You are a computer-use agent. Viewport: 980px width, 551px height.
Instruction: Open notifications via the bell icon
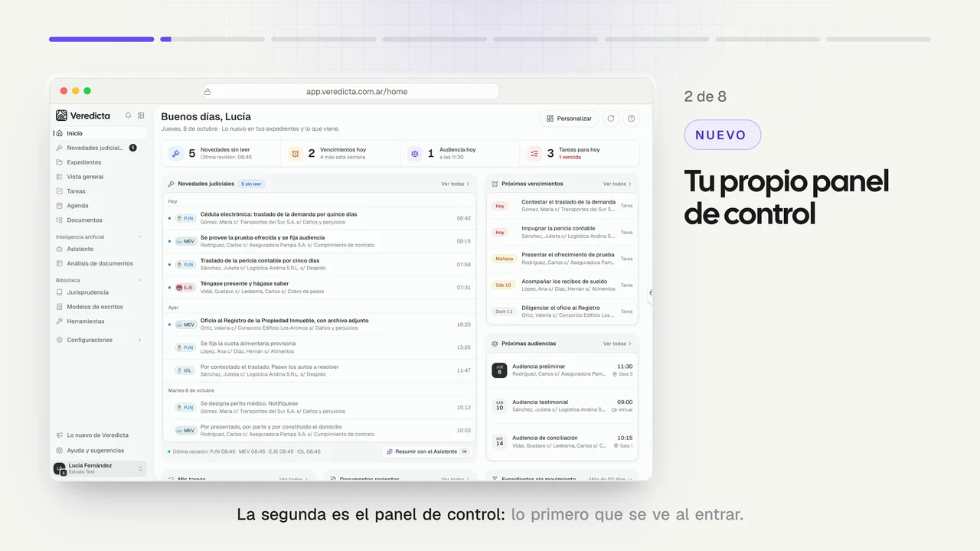[128, 116]
